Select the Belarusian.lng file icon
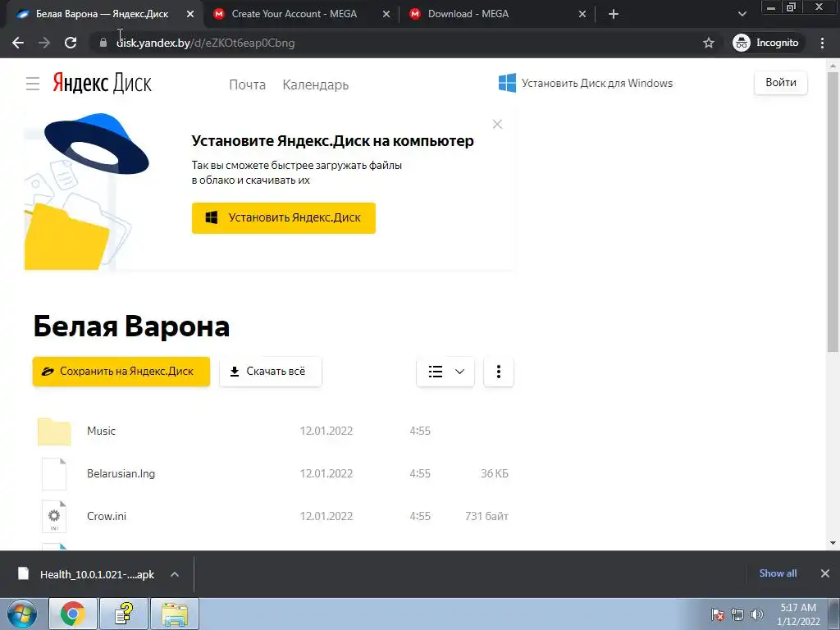Image resolution: width=840 pixels, height=630 pixels. click(54, 474)
